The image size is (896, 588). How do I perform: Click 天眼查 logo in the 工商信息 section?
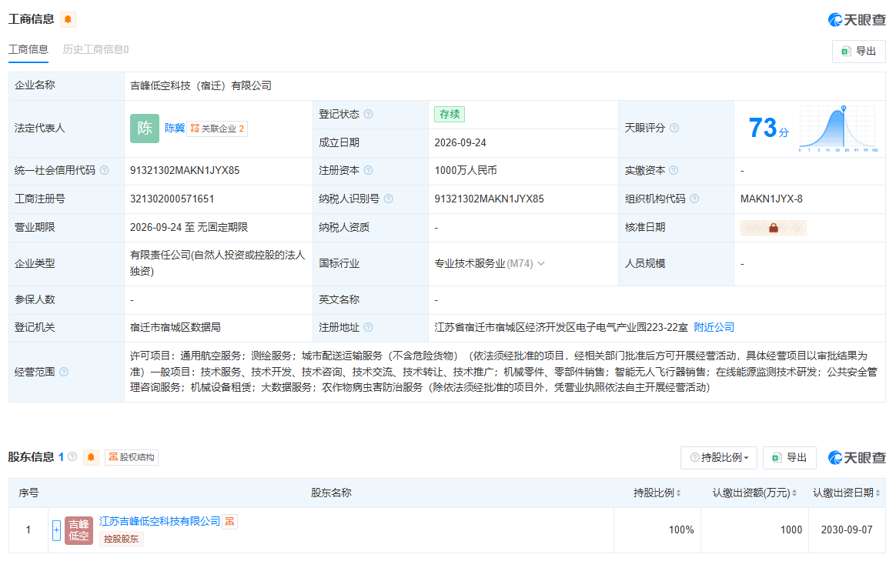click(857, 20)
